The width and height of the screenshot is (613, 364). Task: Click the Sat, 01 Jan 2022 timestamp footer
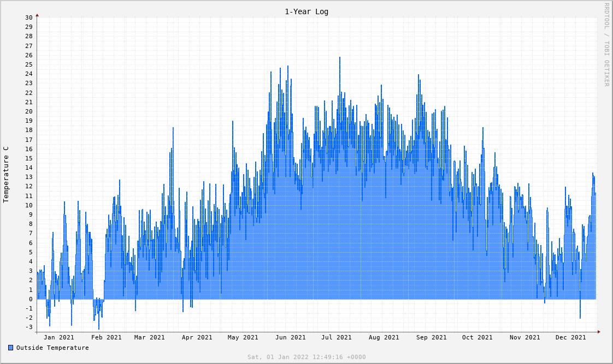[306, 357]
